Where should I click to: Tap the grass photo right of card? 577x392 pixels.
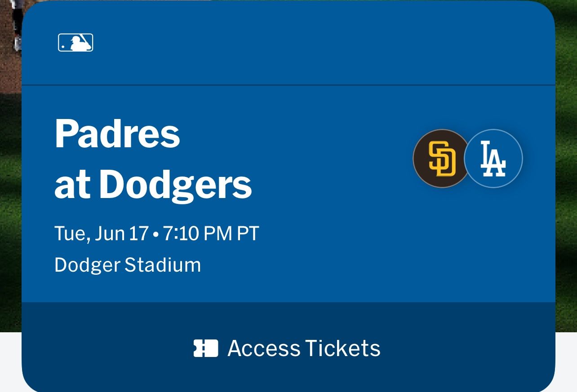(x=566, y=180)
